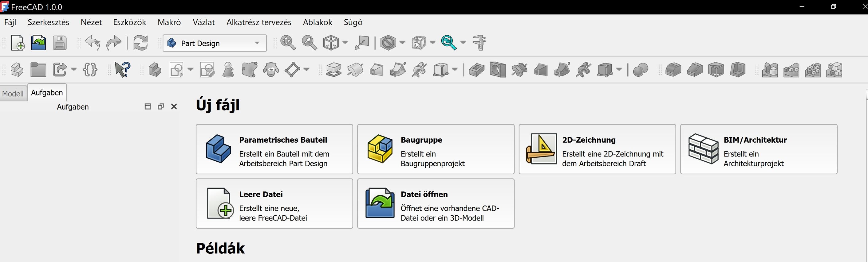Undo the last action using arrow icon
This screenshot has height=262, width=868.
click(93, 43)
